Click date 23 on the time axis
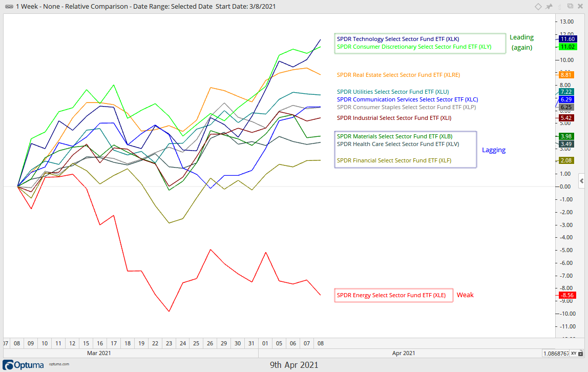The width and height of the screenshot is (588, 372). [169, 343]
